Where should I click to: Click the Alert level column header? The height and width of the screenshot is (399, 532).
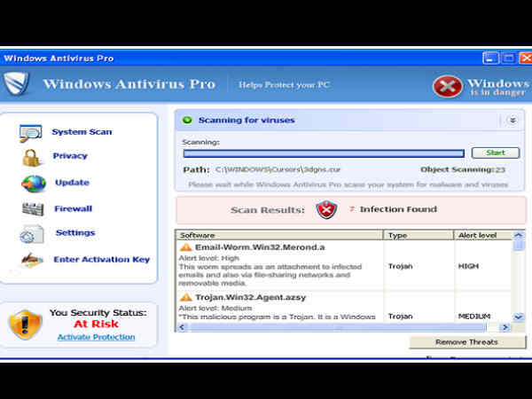483,235
